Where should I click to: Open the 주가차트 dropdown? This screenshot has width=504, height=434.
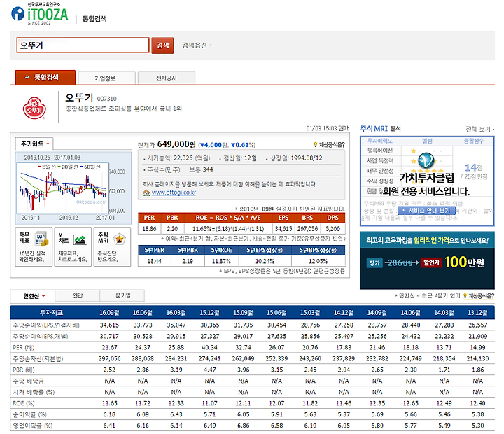point(34,143)
